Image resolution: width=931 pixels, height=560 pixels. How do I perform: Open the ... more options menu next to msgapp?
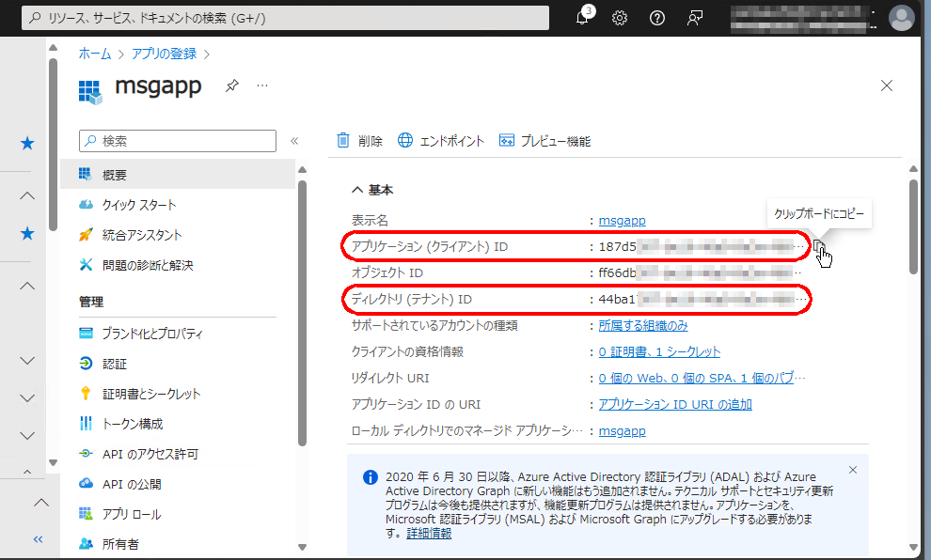pos(261,86)
